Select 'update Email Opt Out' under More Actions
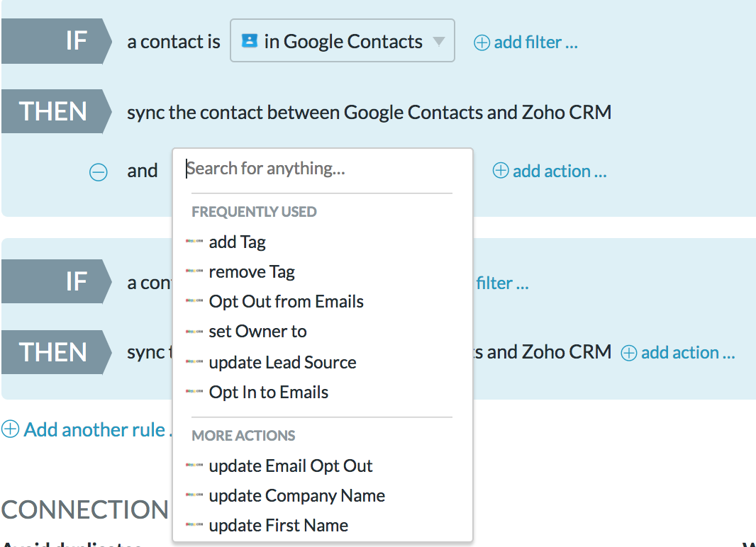 pos(291,466)
